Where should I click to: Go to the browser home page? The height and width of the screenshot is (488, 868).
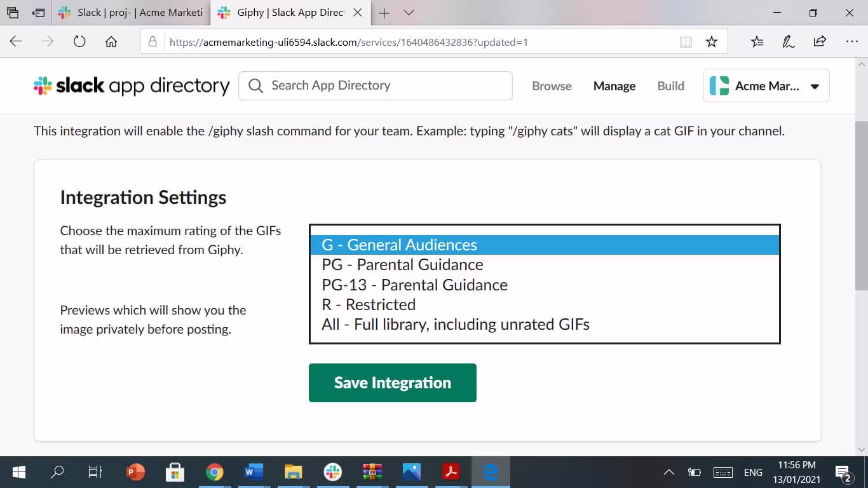(x=111, y=42)
